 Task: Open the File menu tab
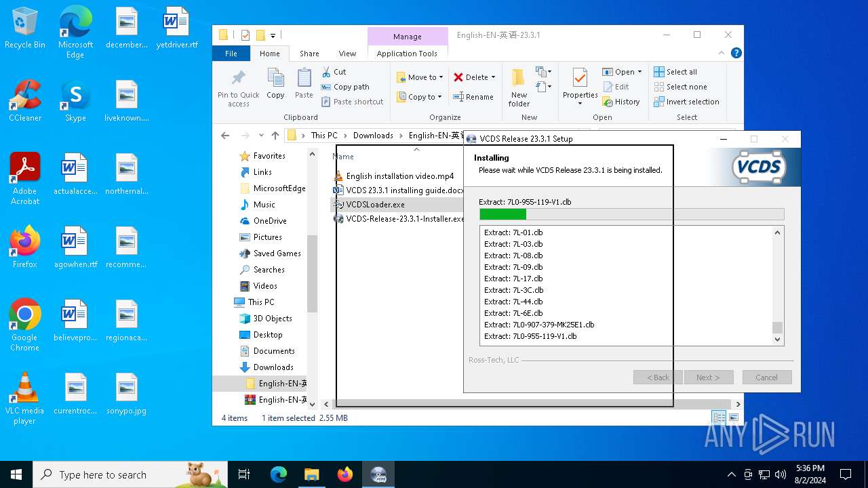tap(231, 54)
